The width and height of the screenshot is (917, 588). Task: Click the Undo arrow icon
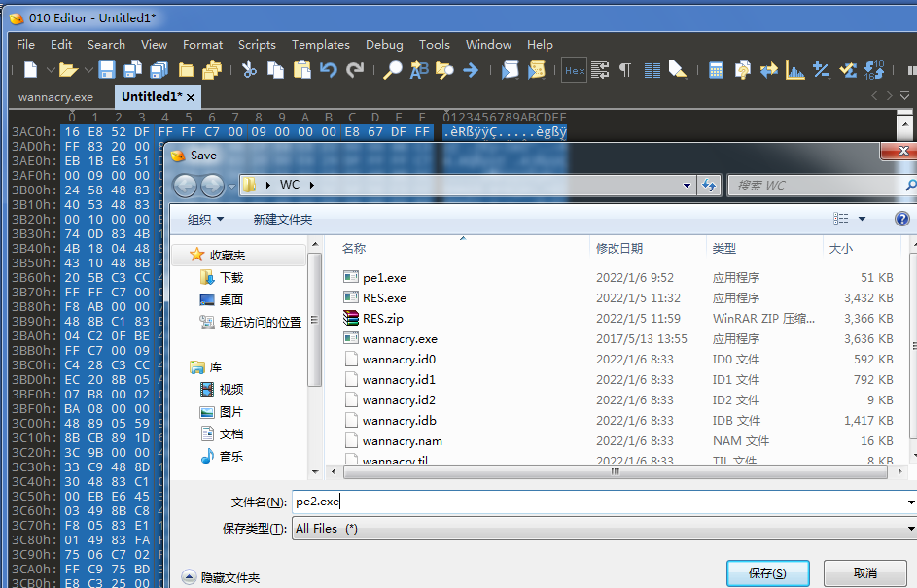(328, 70)
